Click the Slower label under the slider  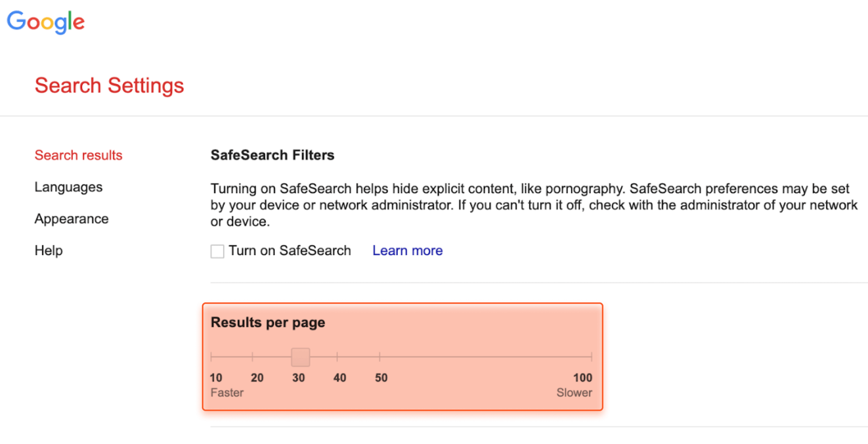[574, 393]
